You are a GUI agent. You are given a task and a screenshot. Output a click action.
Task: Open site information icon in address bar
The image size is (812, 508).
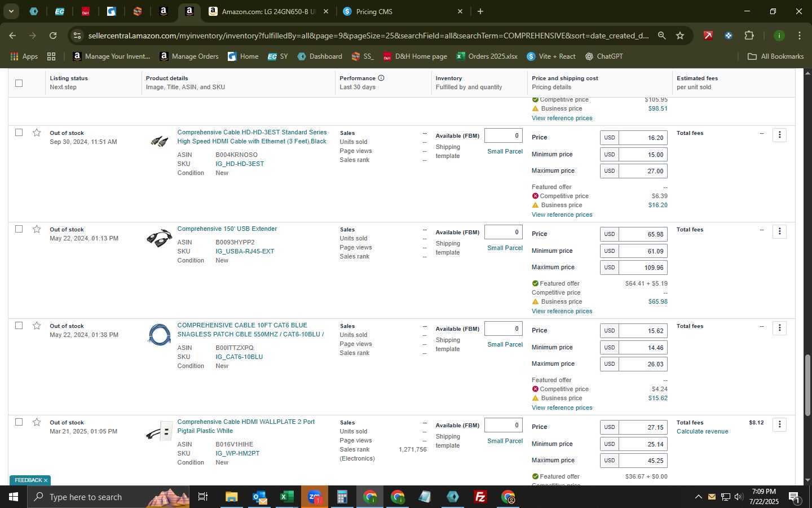[x=77, y=36]
